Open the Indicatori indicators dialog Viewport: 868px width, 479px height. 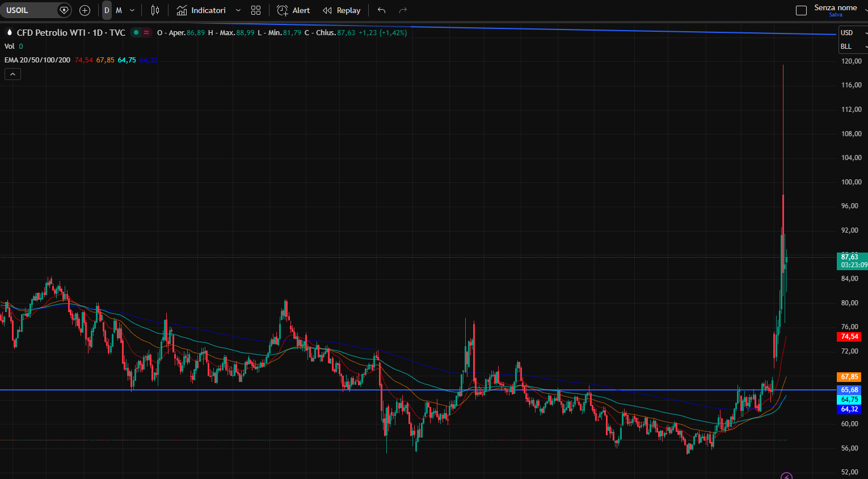pyautogui.click(x=201, y=10)
